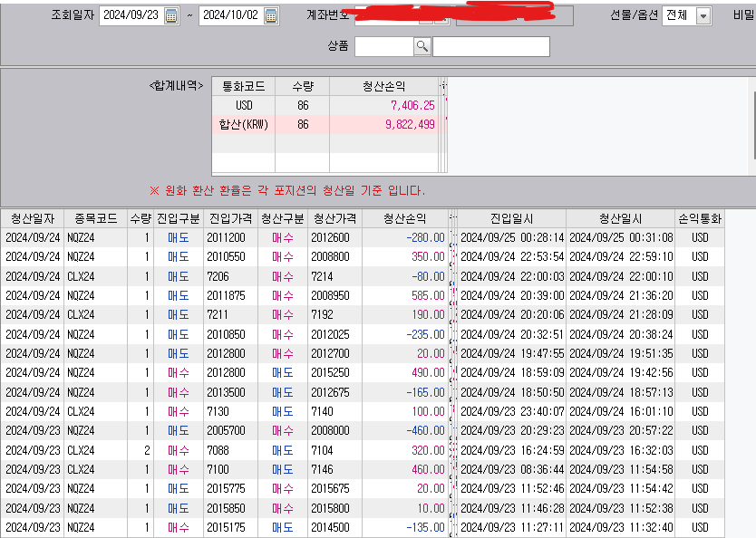Screen dimensions: 756x538
Task: Click the 상품 code input box
Action: pos(383,47)
